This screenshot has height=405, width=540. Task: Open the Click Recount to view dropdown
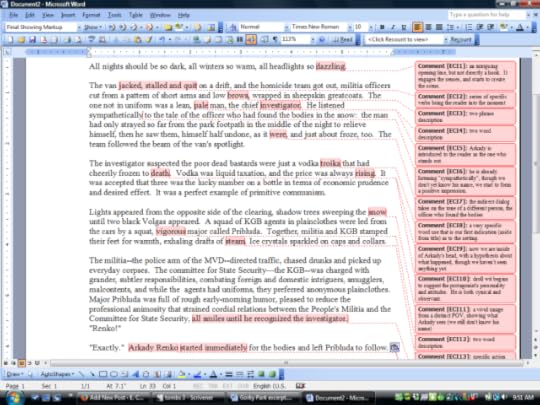446,40
